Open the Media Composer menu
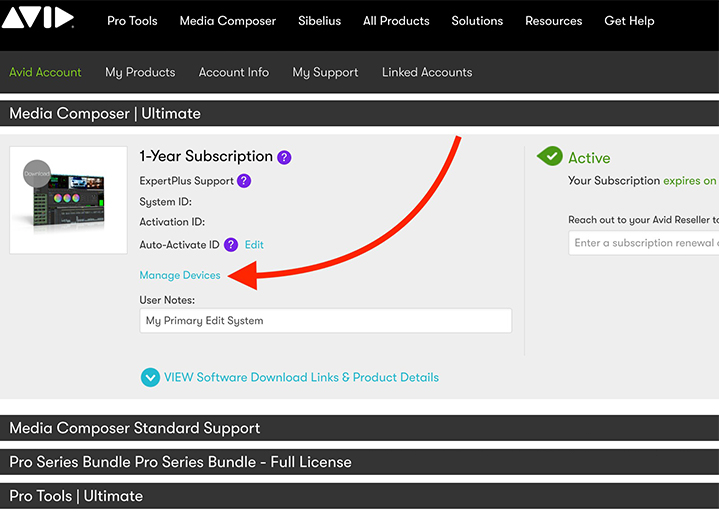The width and height of the screenshot is (719, 514). pos(228,21)
